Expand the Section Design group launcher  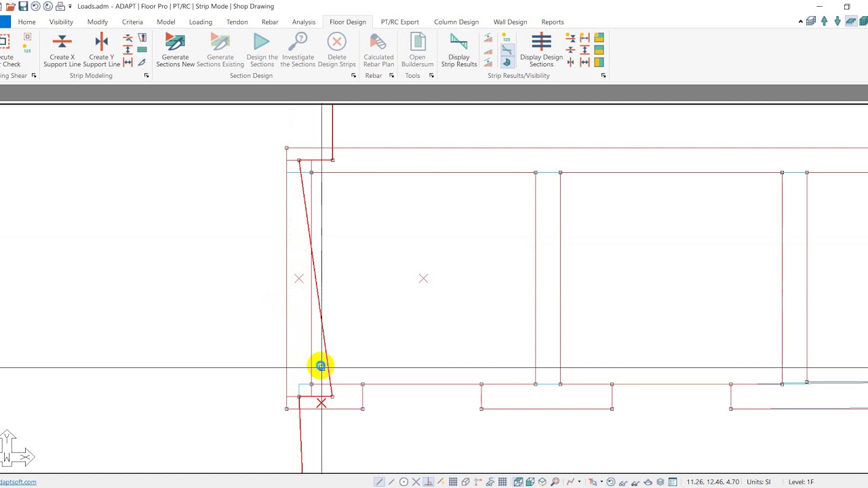click(353, 75)
